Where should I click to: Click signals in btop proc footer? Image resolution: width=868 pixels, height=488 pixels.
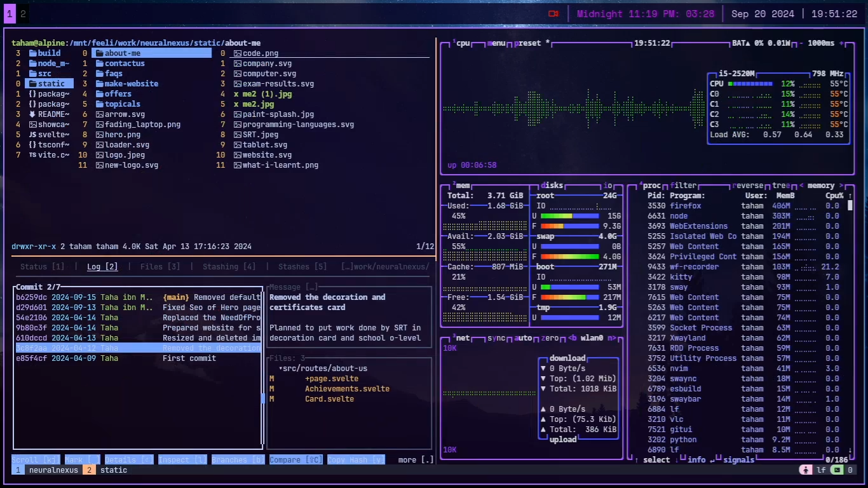click(x=738, y=460)
